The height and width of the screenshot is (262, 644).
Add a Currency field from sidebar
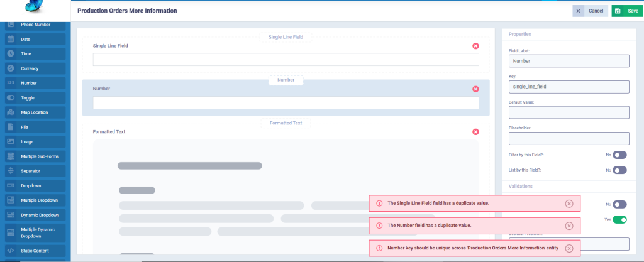35,68
